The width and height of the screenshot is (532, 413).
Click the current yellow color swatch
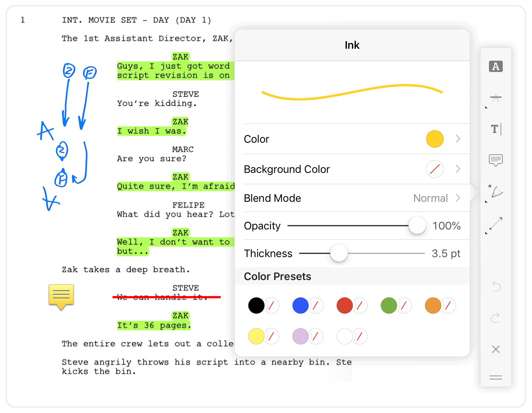pos(435,139)
